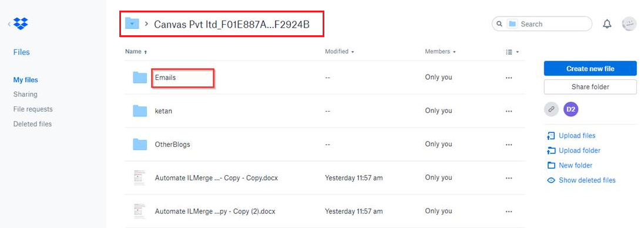
Task: Open the Sharing section
Action: pyautogui.click(x=25, y=95)
